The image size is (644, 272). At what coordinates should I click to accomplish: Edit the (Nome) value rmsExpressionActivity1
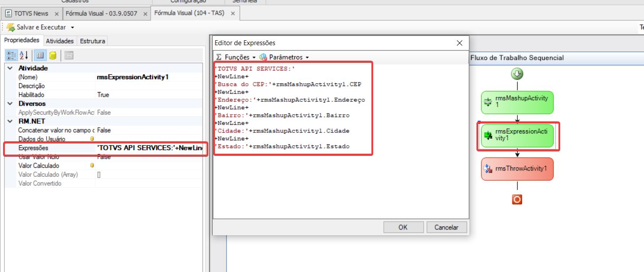(x=150, y=77)
